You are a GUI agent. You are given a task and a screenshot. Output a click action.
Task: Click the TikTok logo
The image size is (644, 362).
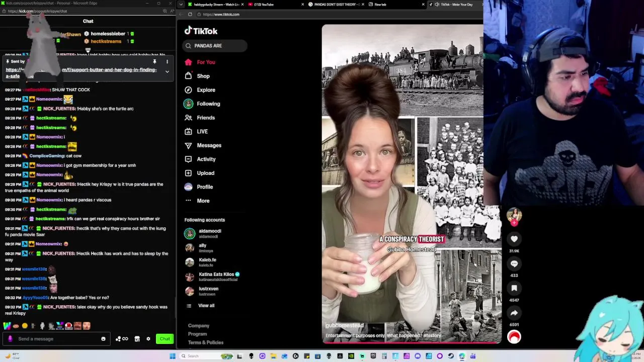201,31
